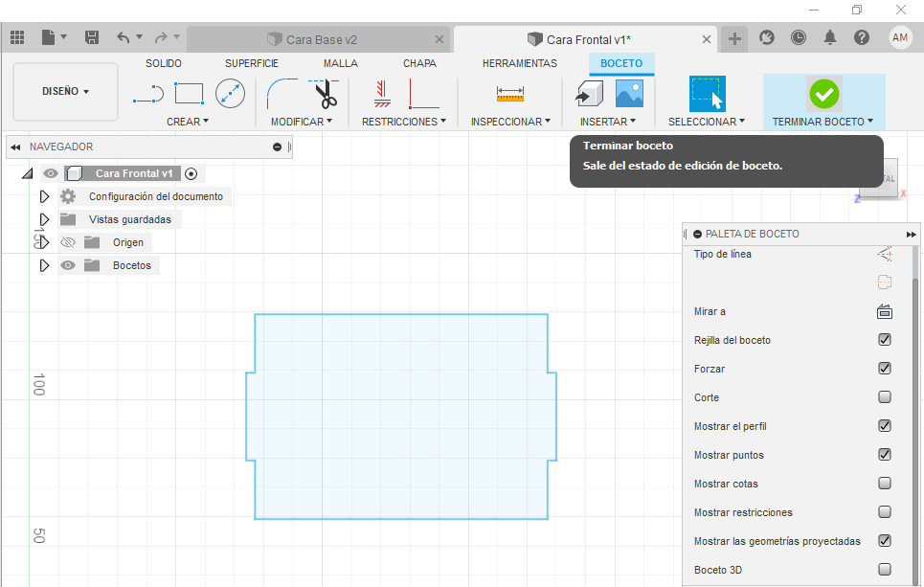Select the two-point Rectangle tool

[x=190, y=94]
